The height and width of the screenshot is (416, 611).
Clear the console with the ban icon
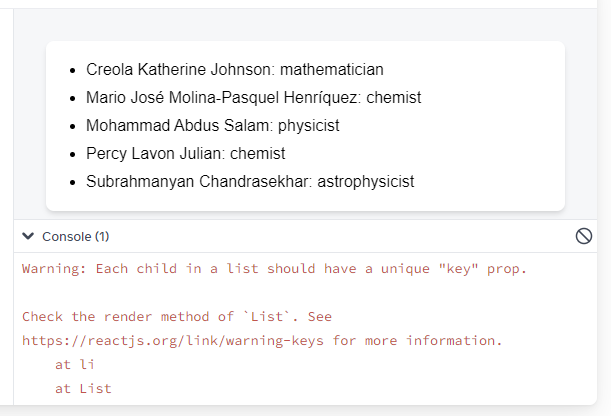point(583,236)
